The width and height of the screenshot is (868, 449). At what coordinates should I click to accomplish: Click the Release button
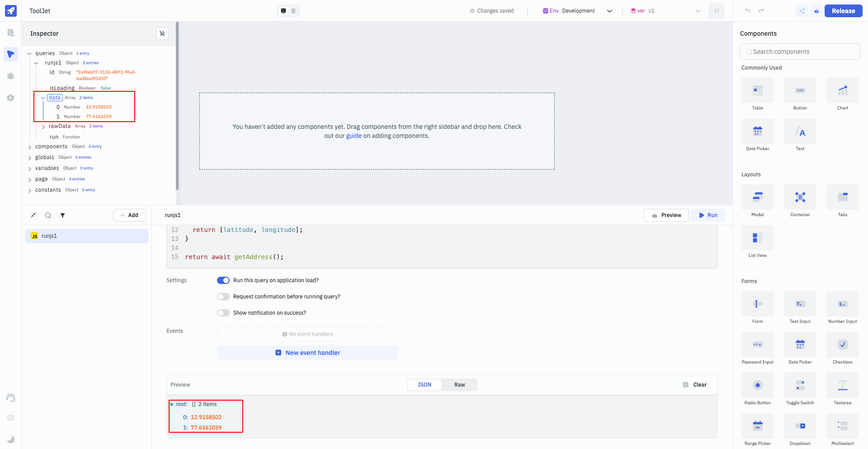coord(843,11)
